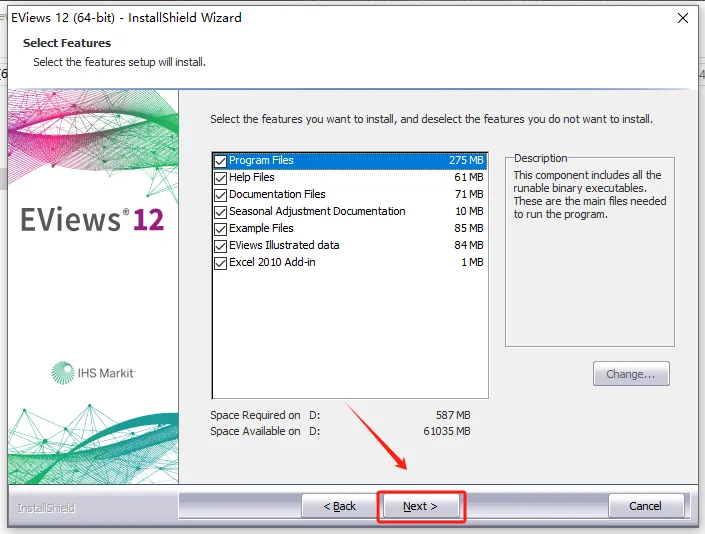Click the 84 MB size value

[x=469, y=245]
